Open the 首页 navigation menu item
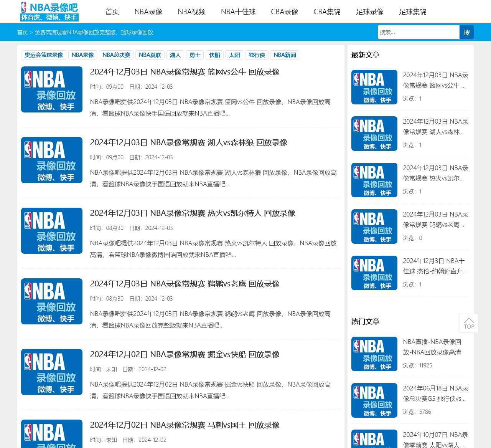This screenshot has width=491, height=448. (112, 12)
